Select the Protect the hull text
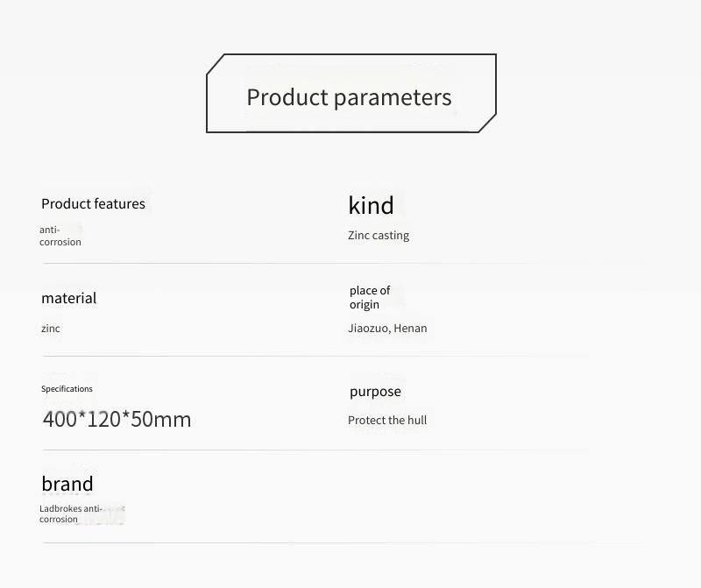The image size is (701, 588). click(x=387, y=420)
